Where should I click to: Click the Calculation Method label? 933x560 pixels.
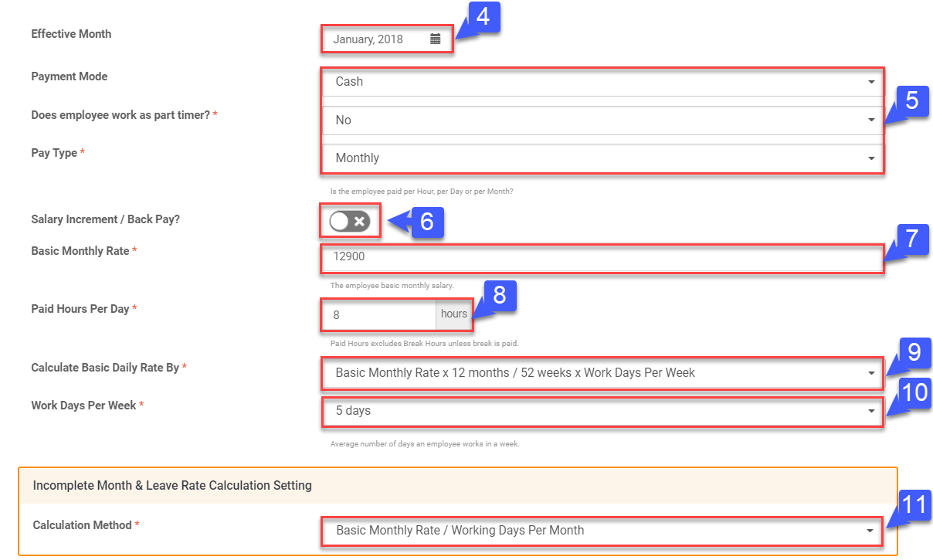coord(82,525)
